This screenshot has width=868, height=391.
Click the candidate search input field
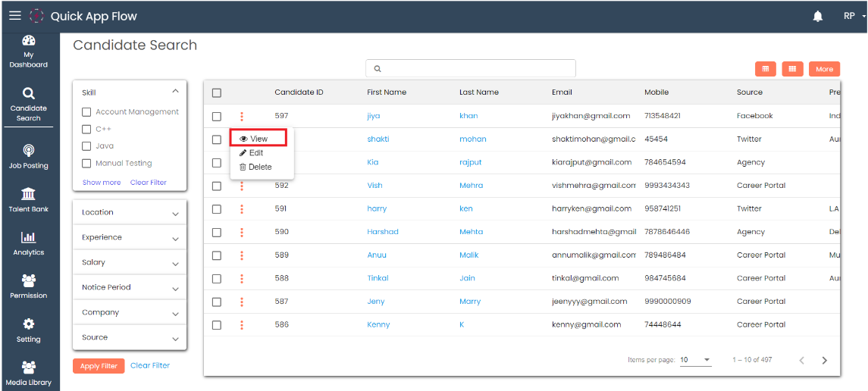471,68
